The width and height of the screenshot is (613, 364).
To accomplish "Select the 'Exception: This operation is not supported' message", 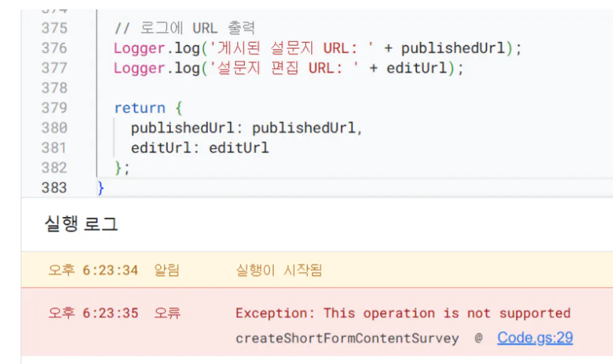I will click(x=403, y=313).
